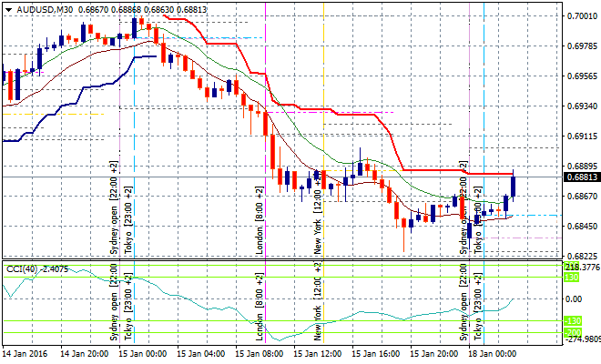Click the 0.68225 price axis label
The height and width of the screenshot is (364, 601).
582,256
